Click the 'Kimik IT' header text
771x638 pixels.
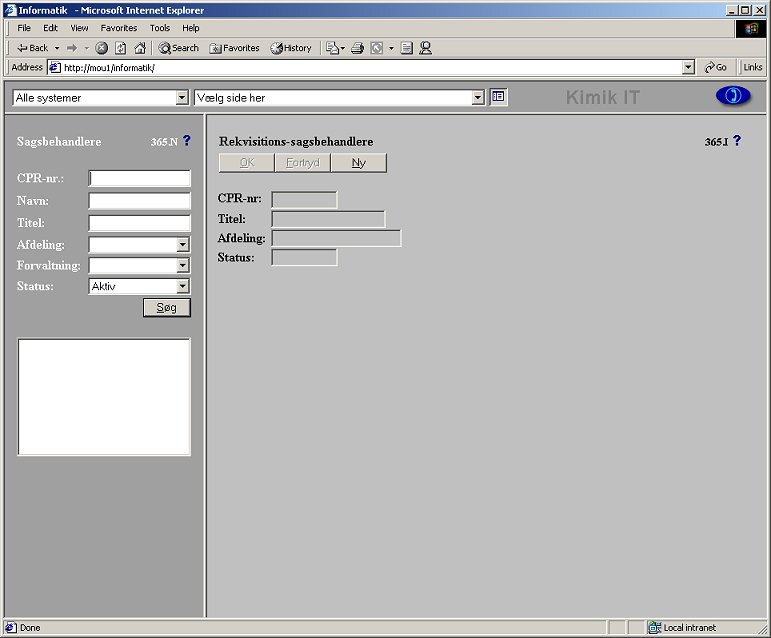pos(602,97)
